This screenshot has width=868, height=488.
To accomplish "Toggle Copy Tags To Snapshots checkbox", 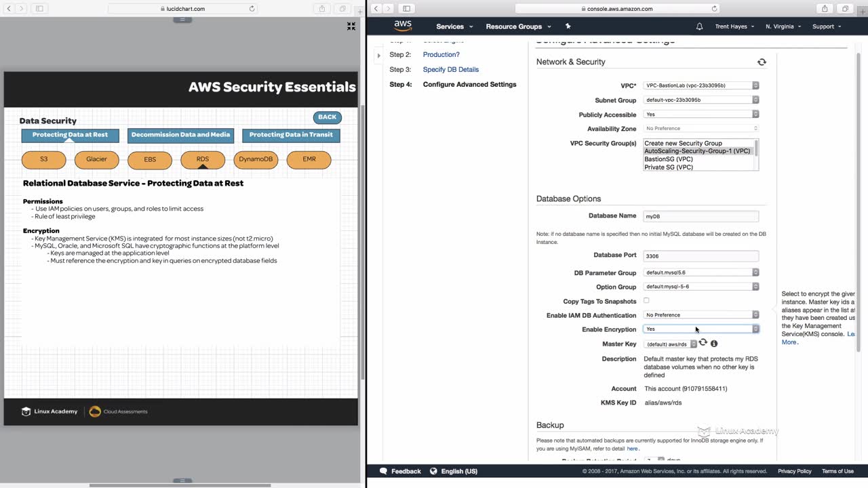I will [646, 300].
